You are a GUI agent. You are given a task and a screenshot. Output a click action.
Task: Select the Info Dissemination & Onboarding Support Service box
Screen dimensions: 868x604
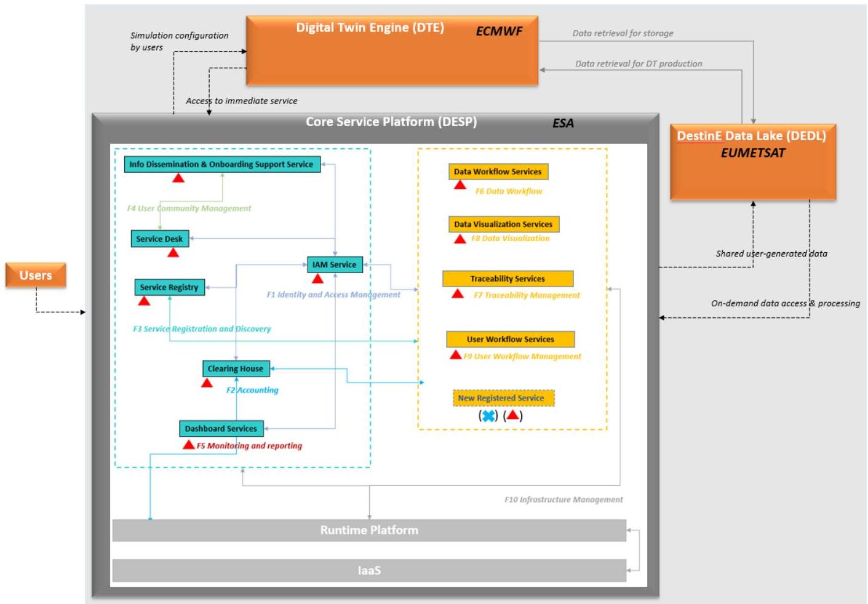(x=222, y=164)
